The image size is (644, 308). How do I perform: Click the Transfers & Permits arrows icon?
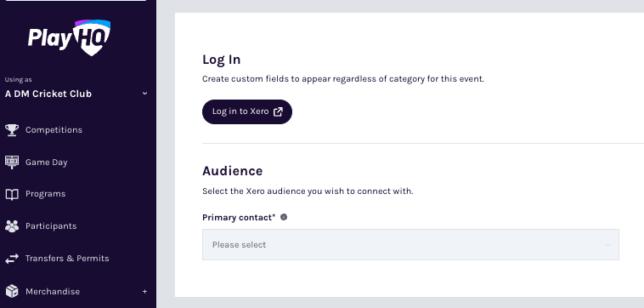[12, 259]
